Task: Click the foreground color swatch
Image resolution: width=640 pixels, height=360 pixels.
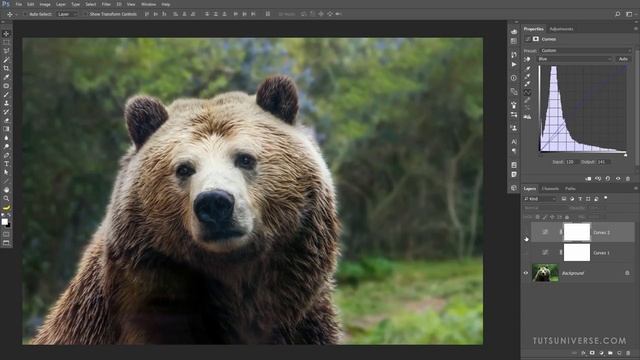Action: (4, 222)
